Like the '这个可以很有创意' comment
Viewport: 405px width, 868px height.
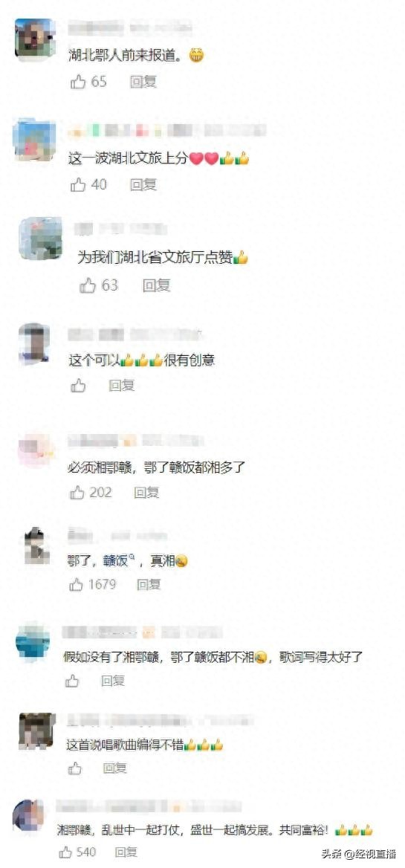[78, 385]
